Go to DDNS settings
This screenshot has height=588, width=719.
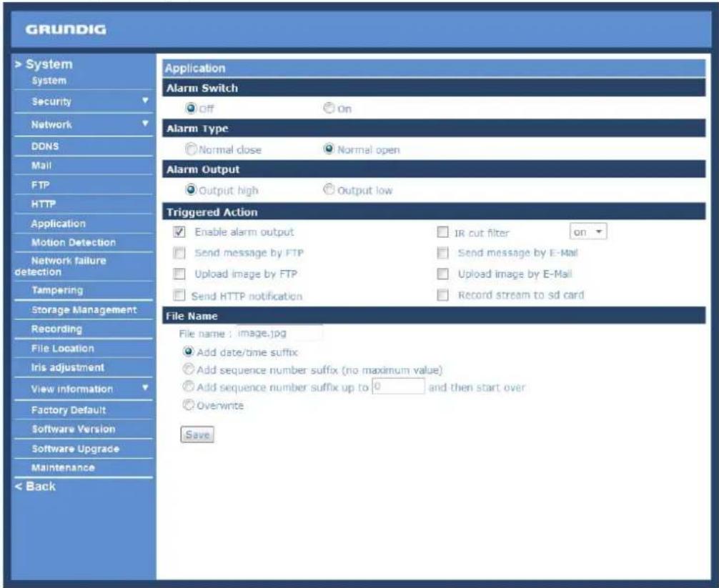click(45, 146)
